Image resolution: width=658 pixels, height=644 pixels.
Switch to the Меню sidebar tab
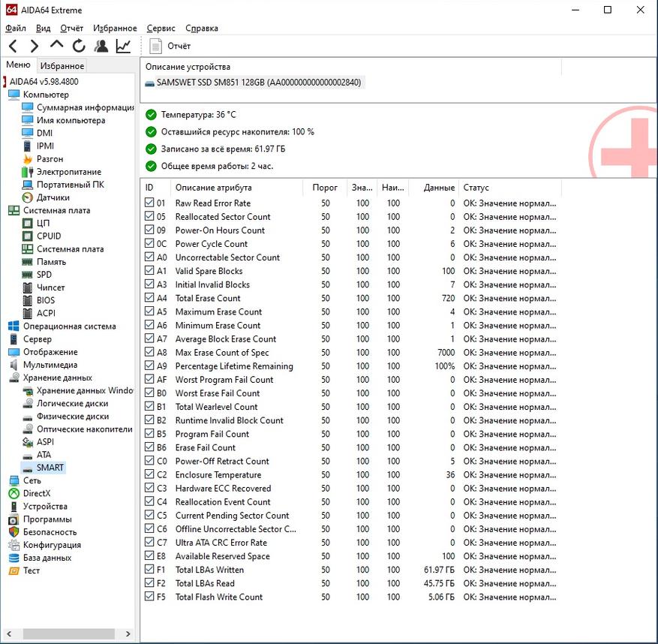[19, 65]
